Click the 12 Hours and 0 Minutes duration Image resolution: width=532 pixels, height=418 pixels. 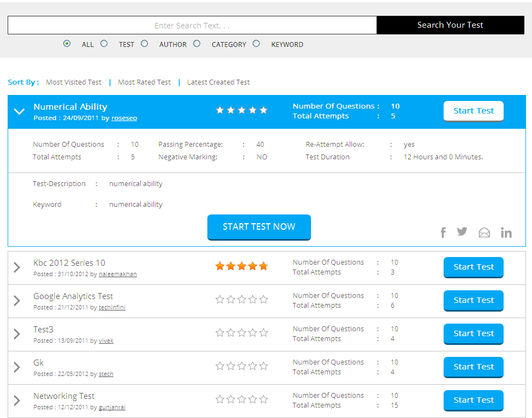point(443,157)
